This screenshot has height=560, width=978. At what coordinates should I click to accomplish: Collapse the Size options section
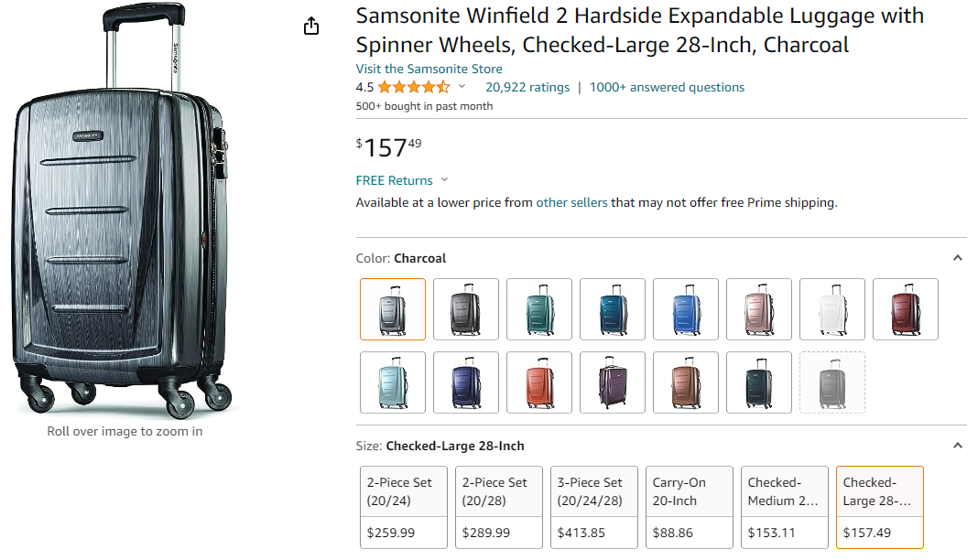pyautogui.click(x=958, y=446)
